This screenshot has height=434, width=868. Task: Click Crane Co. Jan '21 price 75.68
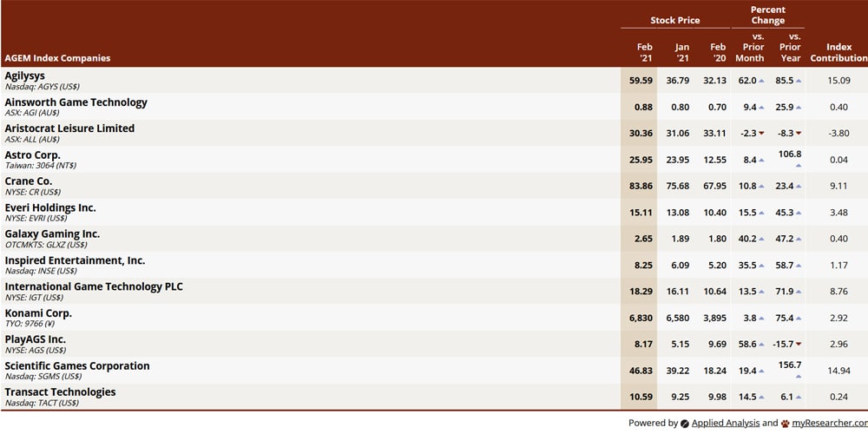[678, 187]
